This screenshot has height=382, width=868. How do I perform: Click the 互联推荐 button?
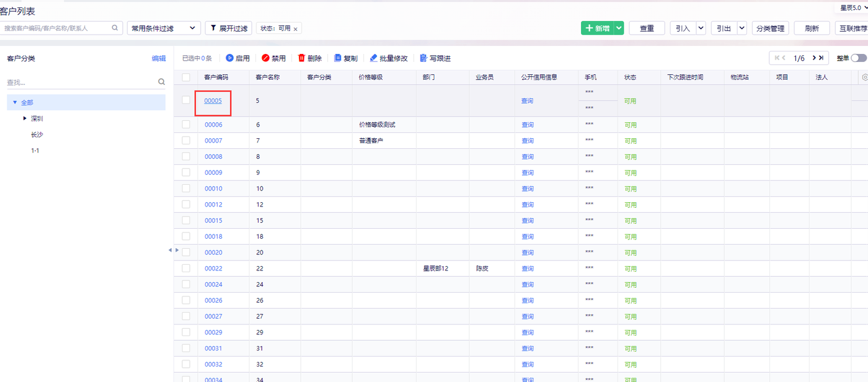click(x=852, y=28)
